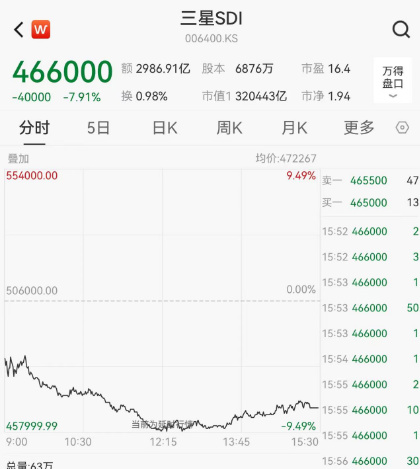Open the red W Wind logo icon
The width and height of the screenshot is (420, 469).
[x=41, y=29]
